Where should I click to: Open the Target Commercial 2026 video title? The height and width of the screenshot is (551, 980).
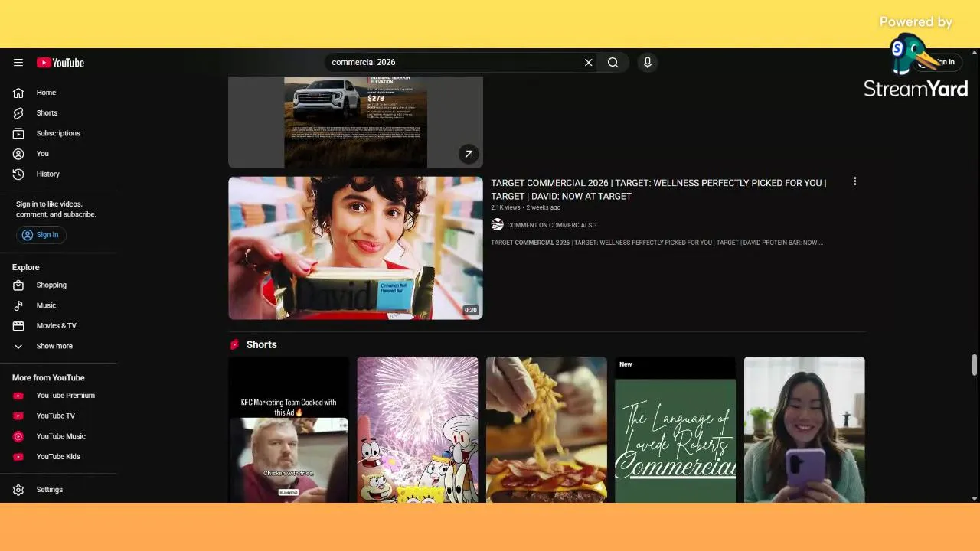pos(658,190)
